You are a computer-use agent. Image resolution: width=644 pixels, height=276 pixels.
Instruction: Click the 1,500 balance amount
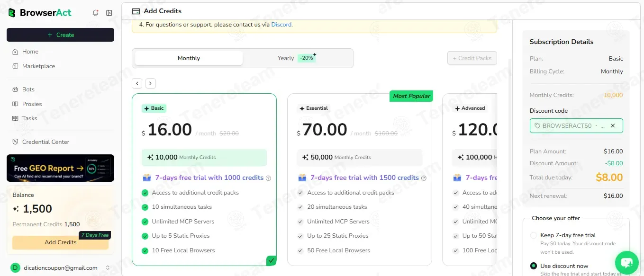click(x=37, y=209)
